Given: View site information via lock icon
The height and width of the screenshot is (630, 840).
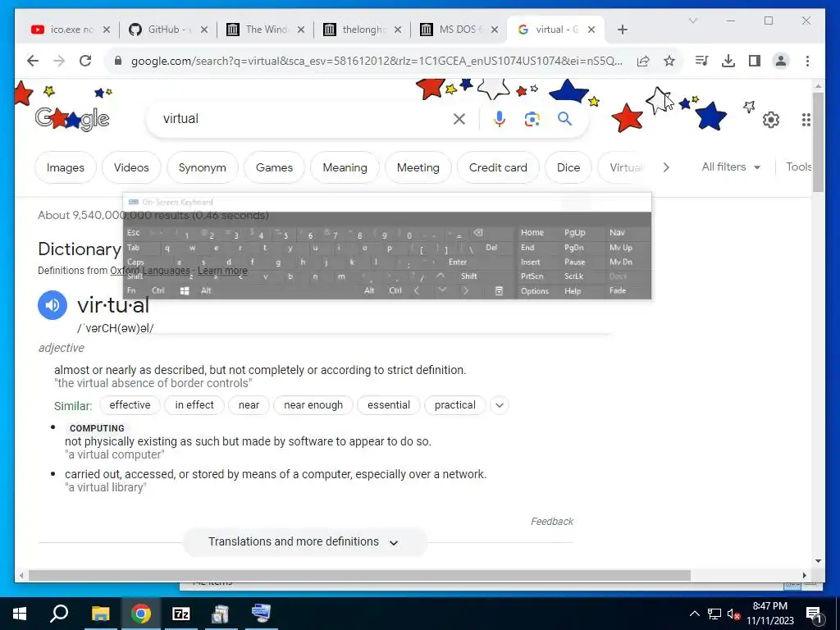Looking at the screenshot, I should pos(118,61).
